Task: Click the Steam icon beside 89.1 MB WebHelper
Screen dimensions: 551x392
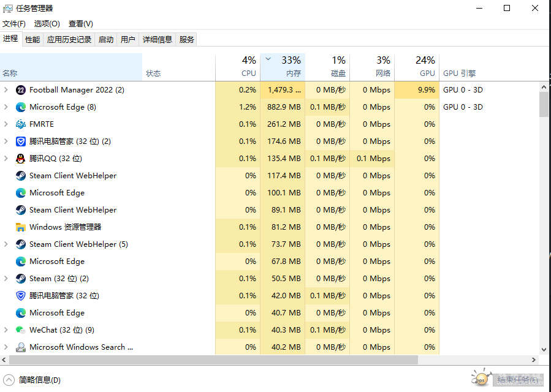Action: pos(21,210)
